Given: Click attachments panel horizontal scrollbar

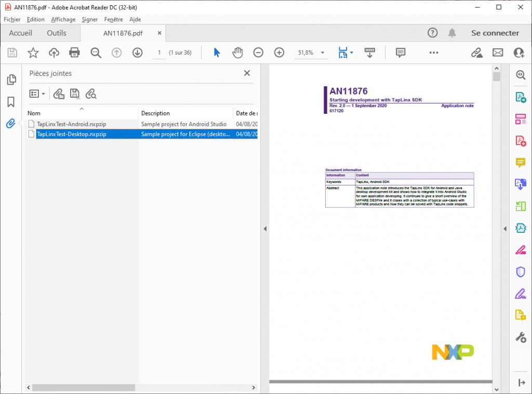Looking at the screenshot, I should click(x=84, y=388).
